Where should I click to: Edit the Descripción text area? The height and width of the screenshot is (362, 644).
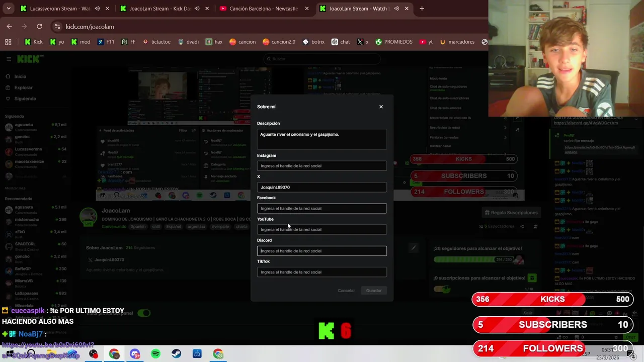point(322,139)
